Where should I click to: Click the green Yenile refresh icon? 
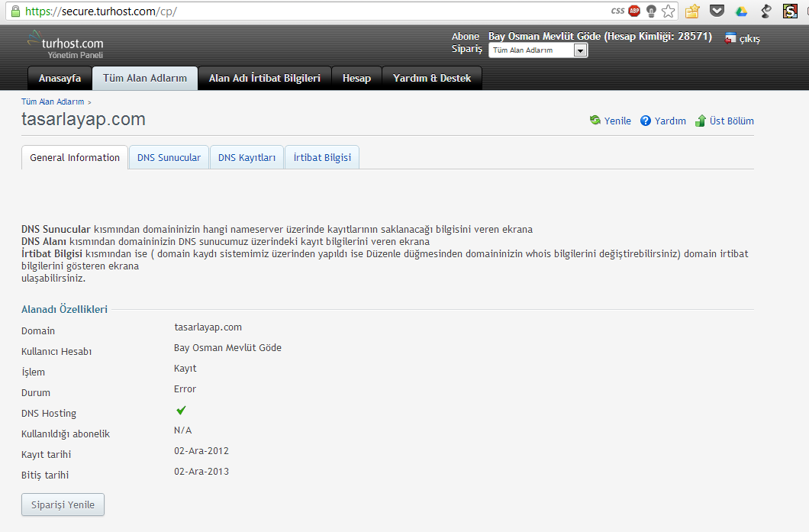pos(595,121)
